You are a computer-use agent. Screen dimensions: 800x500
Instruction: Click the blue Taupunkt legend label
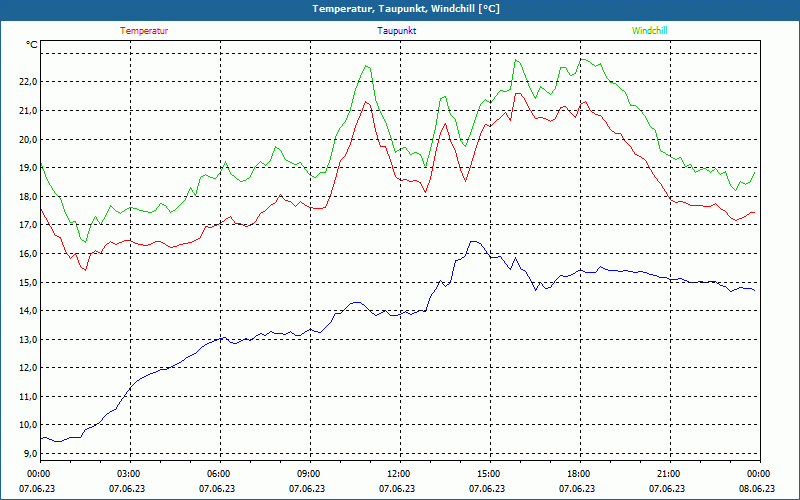396,31
